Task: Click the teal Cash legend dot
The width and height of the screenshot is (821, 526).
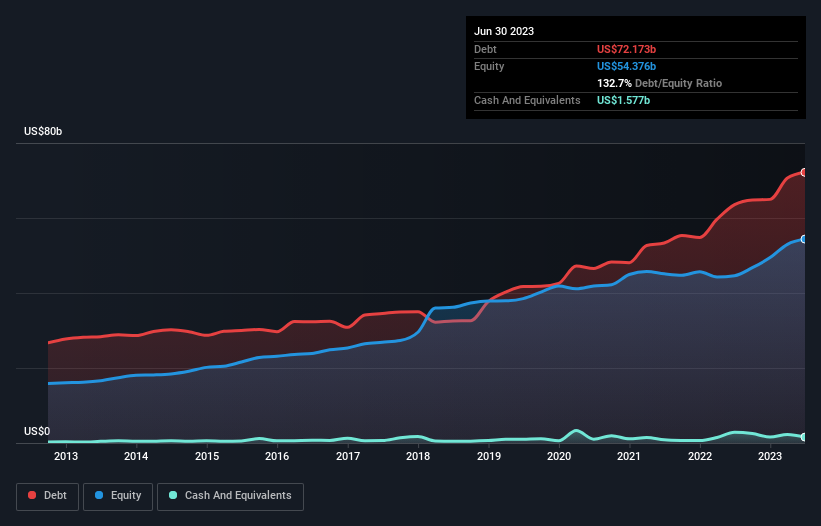Action: click(x=173, y=495)
